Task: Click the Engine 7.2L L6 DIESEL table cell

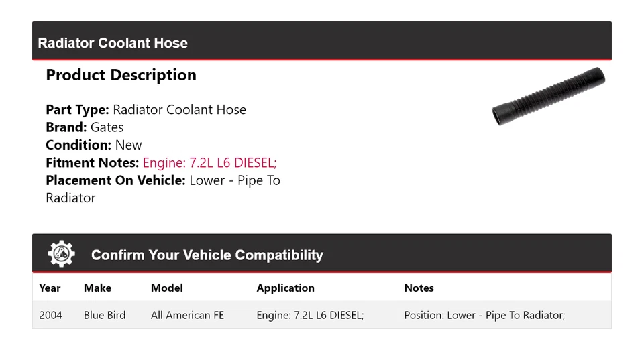Action: [x=310, y=315]
